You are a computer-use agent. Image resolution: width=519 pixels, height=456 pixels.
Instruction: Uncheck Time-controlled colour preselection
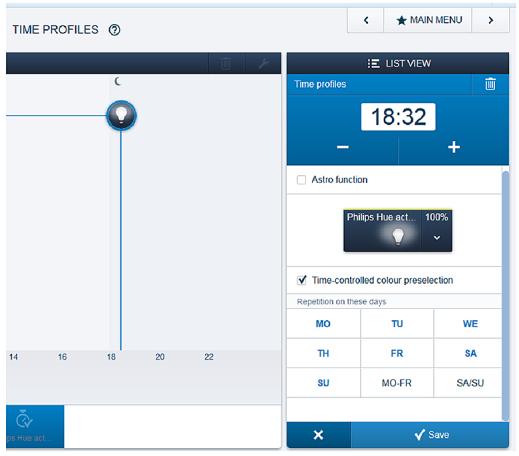[x=301, y=280]
